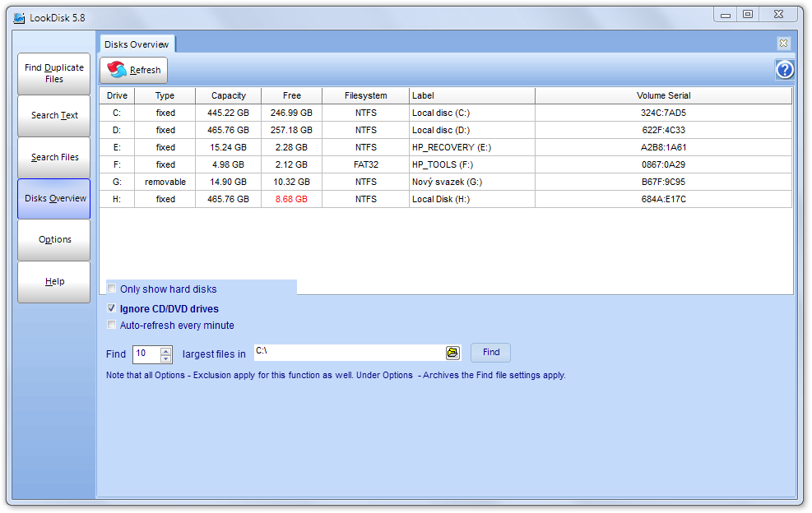Select the E: drive cell
Viewport: 812px width, 513px height.
[117, 147]
